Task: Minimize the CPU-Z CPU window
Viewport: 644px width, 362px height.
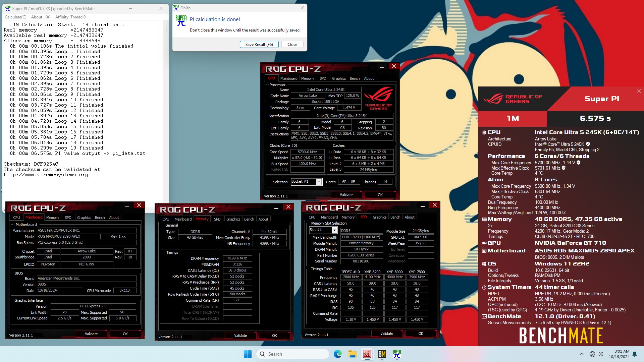Action: (x=382, y=67)
